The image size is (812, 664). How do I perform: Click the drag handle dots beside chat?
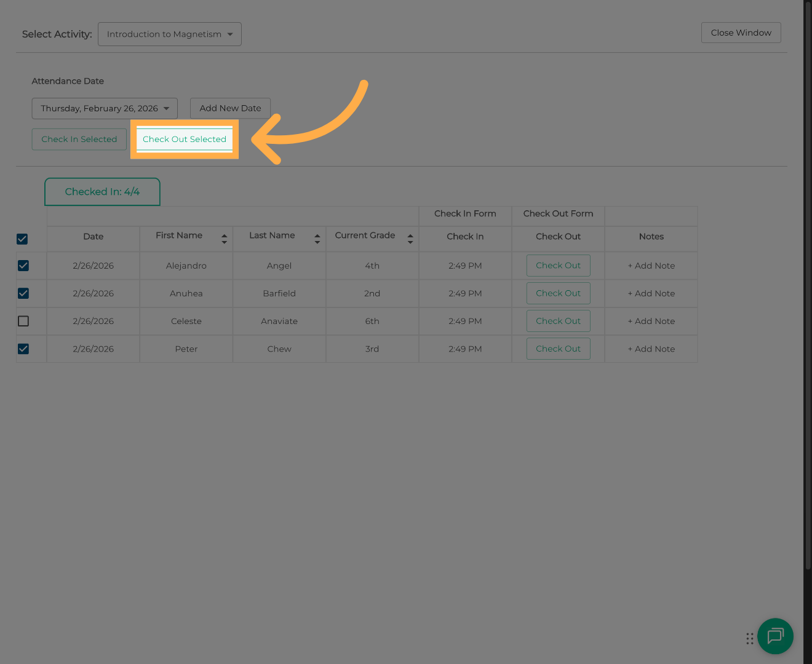[x=750, y=639]
